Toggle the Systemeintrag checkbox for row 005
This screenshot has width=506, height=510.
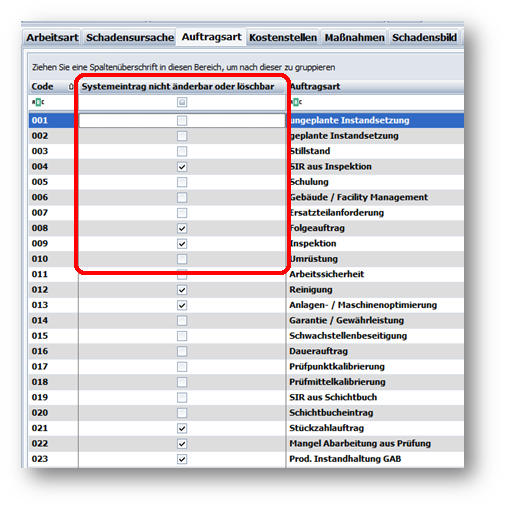point(182,182)
